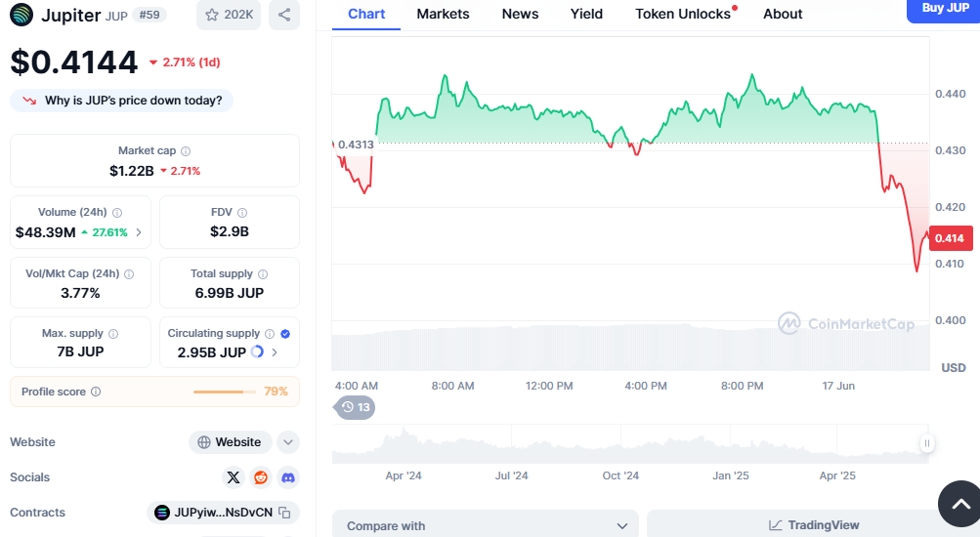Screen dimensions: 980x537
Task: Open Jupiter's X (Twitter) profile
Action: (234, 477)
